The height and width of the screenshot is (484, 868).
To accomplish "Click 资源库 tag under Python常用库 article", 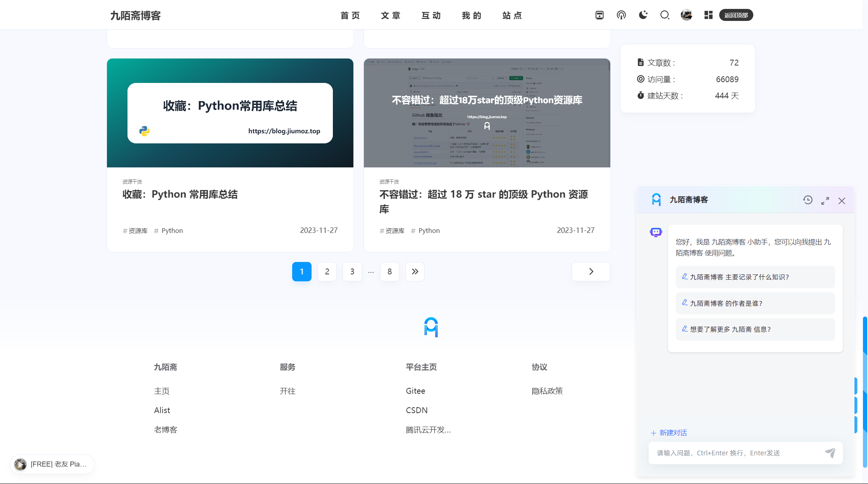I will point(135,231).
